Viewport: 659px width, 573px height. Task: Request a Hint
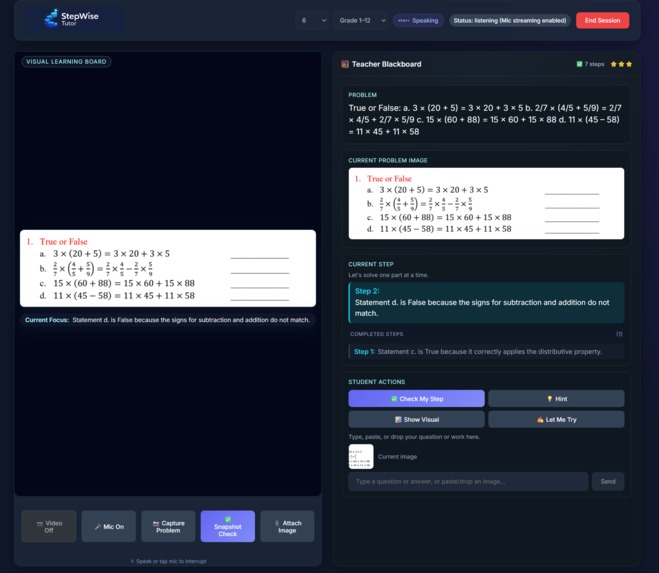coord(556,399)
